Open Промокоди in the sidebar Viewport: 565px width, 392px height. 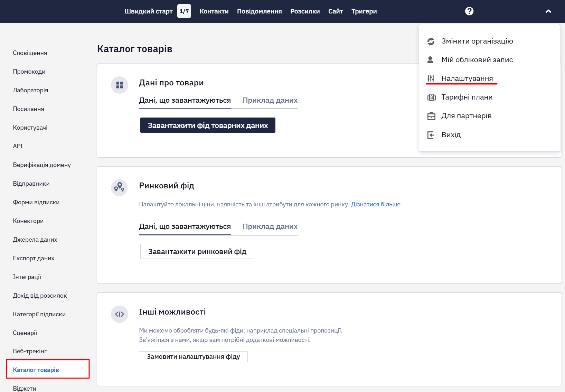coord(29,72)
